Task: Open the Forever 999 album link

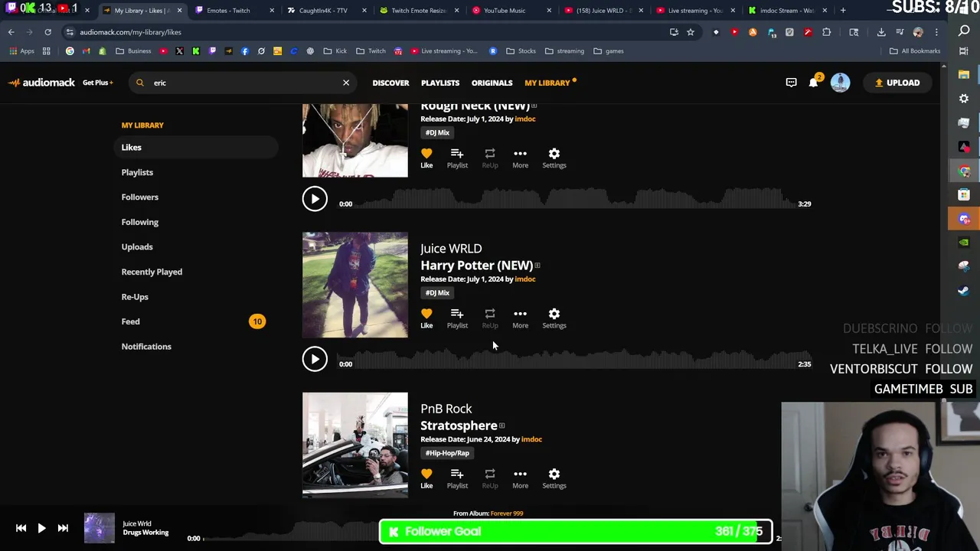Action: [x=507, y=514]
